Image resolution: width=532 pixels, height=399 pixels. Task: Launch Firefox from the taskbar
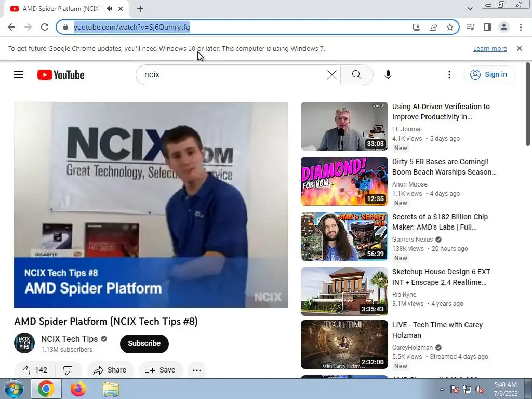click(x=78, y=389)
